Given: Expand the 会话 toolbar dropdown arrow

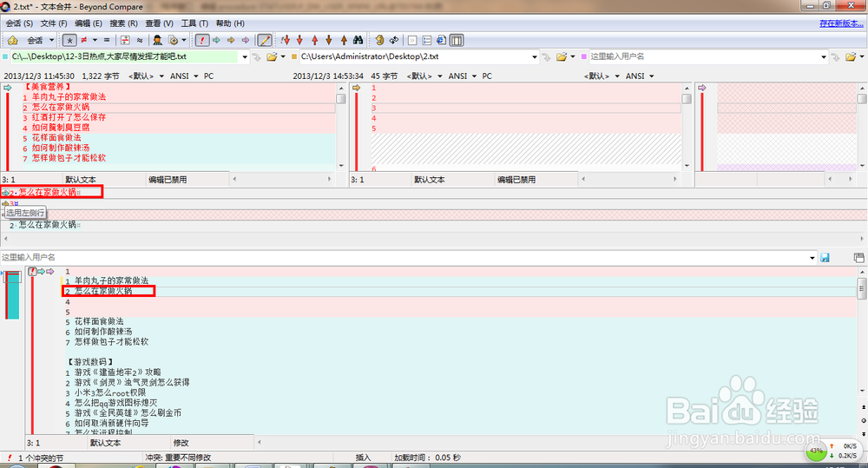Looking at the screenshot, I should pos(51,40).
